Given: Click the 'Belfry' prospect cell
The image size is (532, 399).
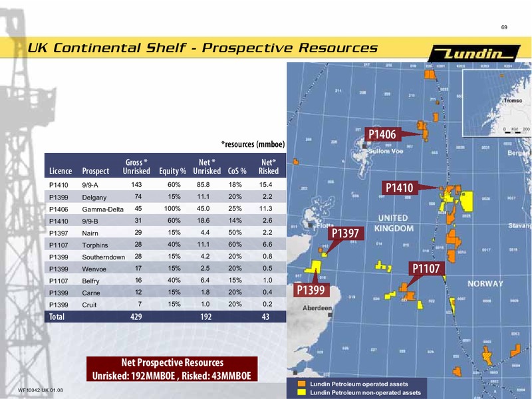Looking at the screenshot, I should pos(90,281).
